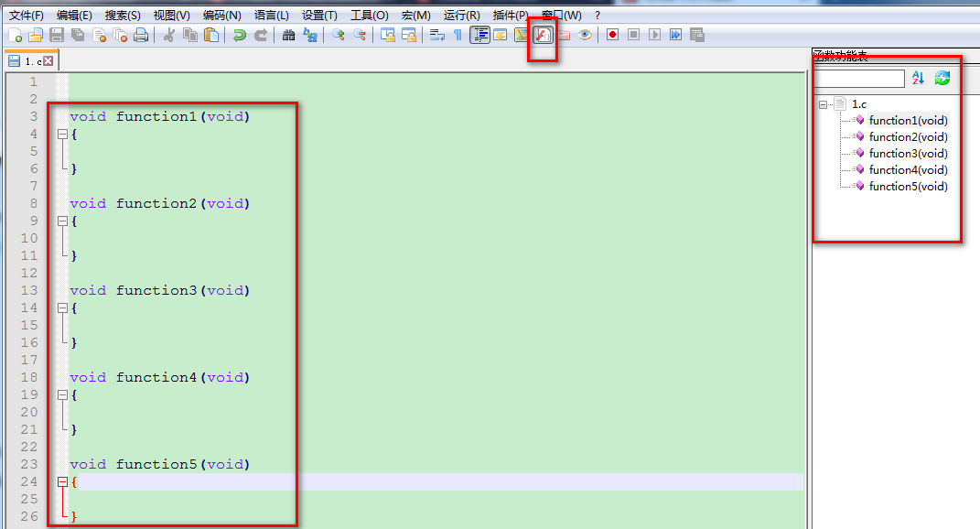This screenshot has width=980, height=529.
Task: Toggle show all characters display
Action: pos(458,34)
